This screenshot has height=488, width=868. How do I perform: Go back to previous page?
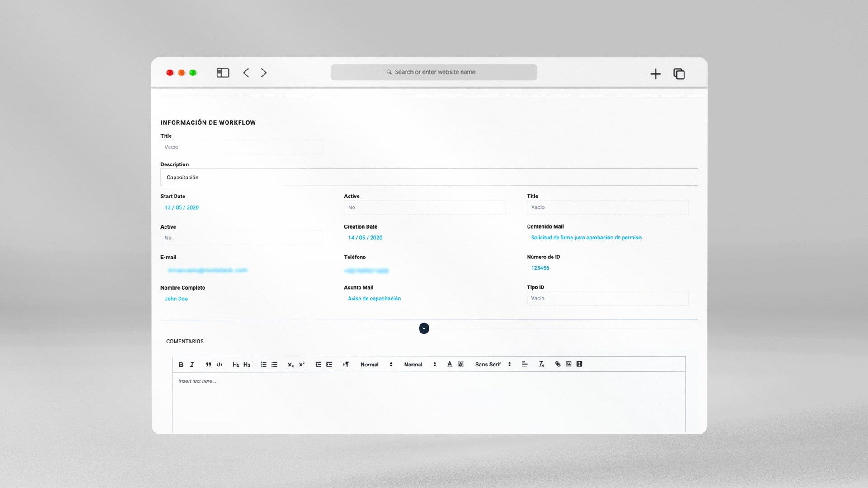[246, 73]
